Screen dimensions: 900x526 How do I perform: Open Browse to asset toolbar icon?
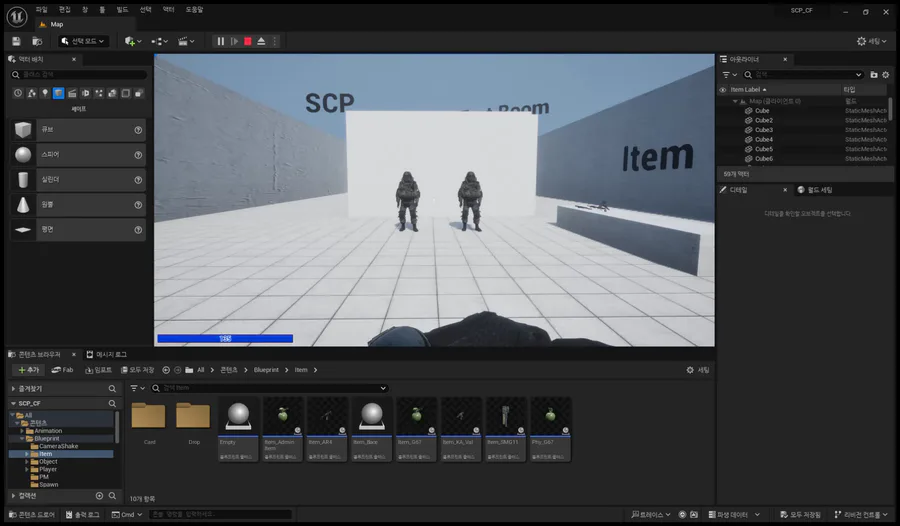pyautogui.click(x=37, y=41)
